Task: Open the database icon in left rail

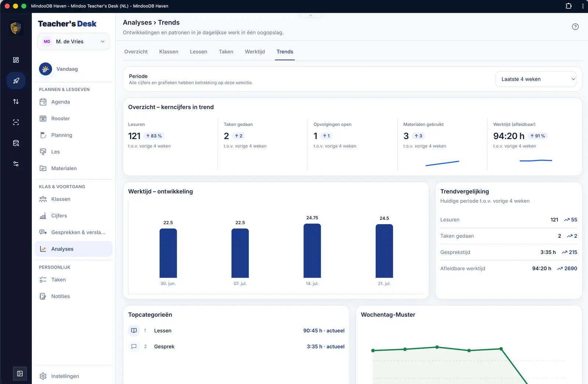Action: 16,143
